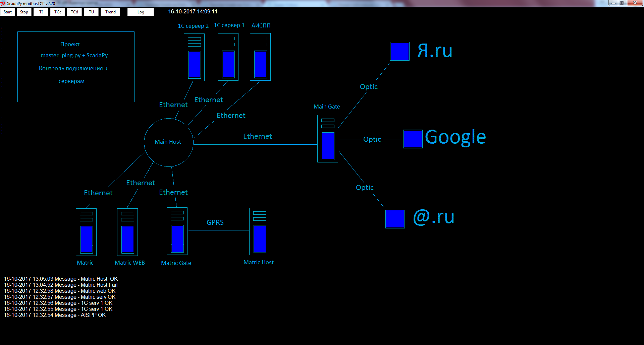Image resolution: width=644 pixels, height=345 pixels.
Task: Click the 1C сервер 1 caption
Action: point(229,25)
